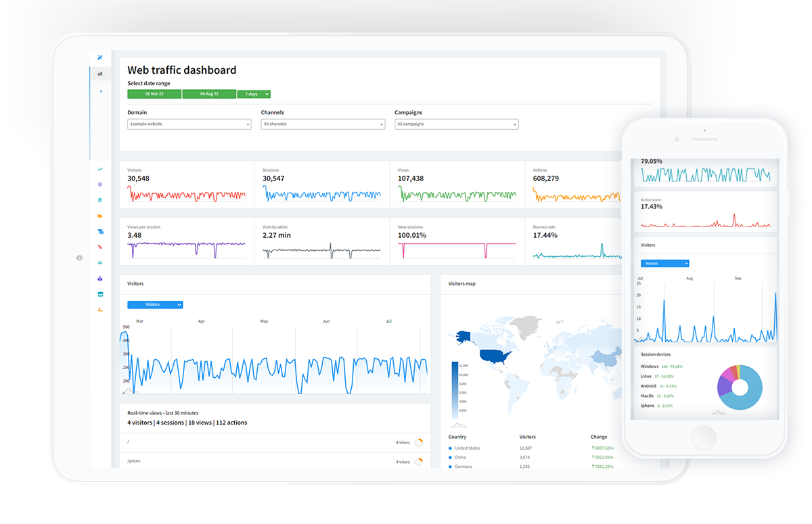Click the magic wand icon at sidebar top
The width and height of the screenshot is (812, 524).
pos(100,57)
